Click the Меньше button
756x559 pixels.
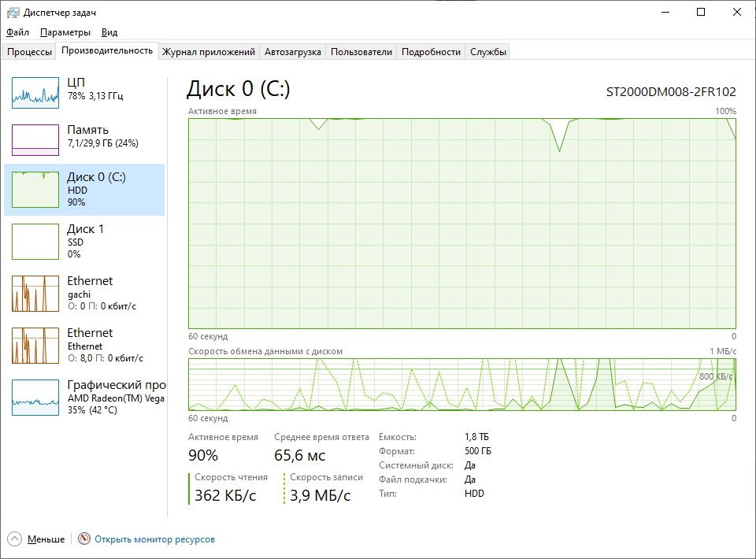(46, 539)
